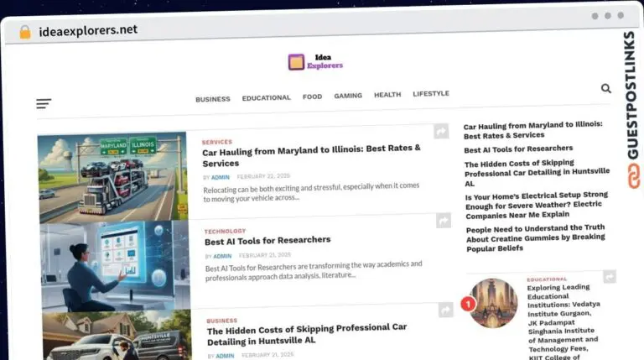This screenshot has width=644, height=360.
Task: Open sidebar link about Creatine Gummies
Action: pos(535,237)
